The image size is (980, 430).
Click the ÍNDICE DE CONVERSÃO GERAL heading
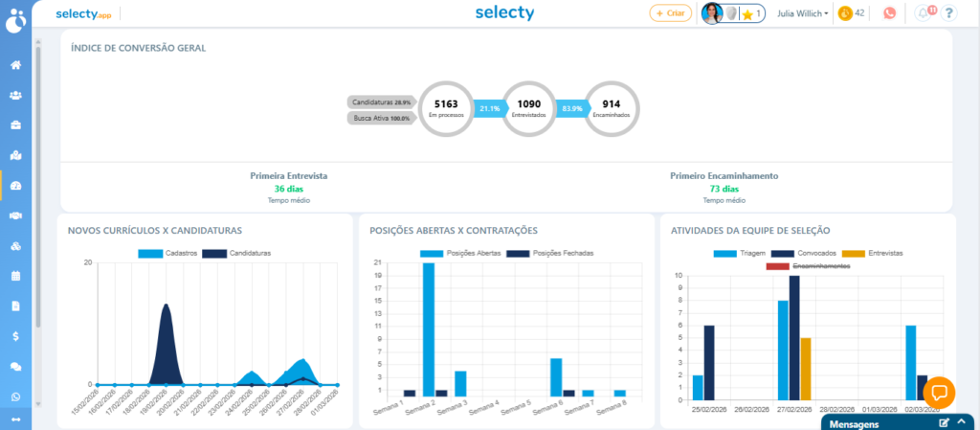click(138, 48)
